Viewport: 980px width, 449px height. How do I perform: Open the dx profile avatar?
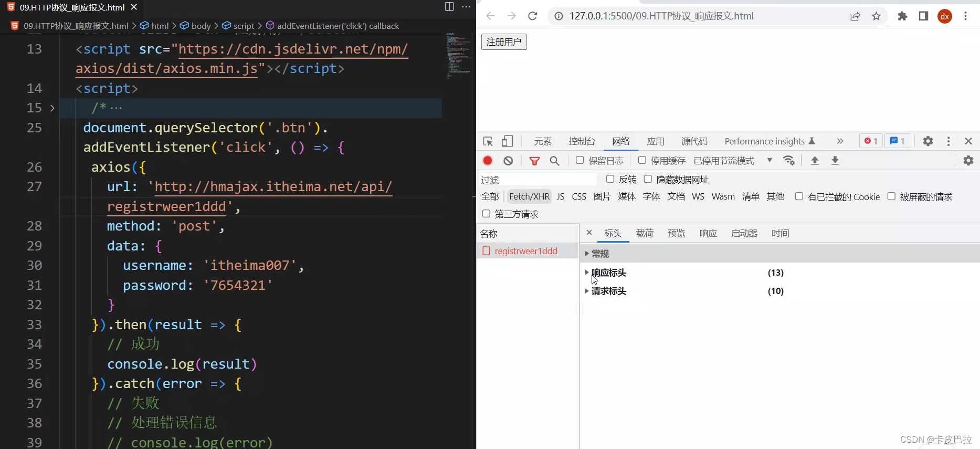[x=945, y=16]
